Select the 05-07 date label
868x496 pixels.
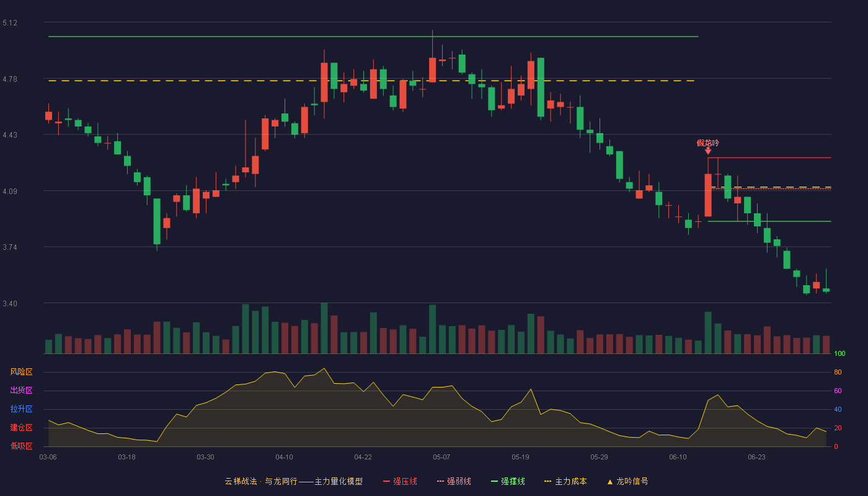441,457
